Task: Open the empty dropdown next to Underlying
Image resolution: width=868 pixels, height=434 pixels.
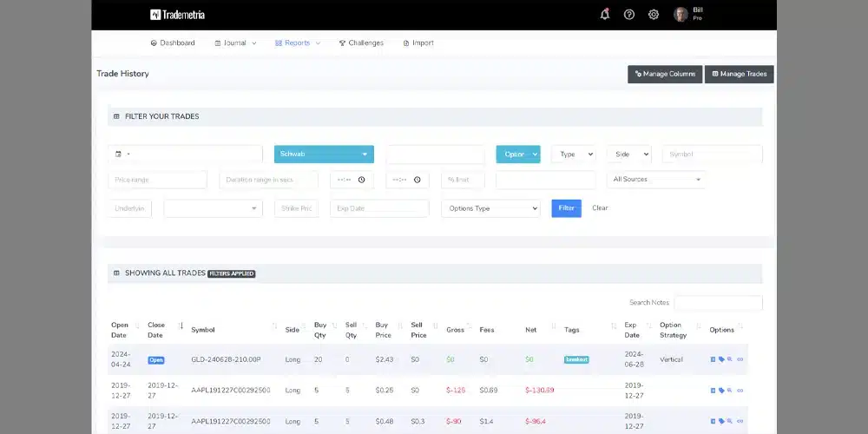Action: [x=214, y=208]
